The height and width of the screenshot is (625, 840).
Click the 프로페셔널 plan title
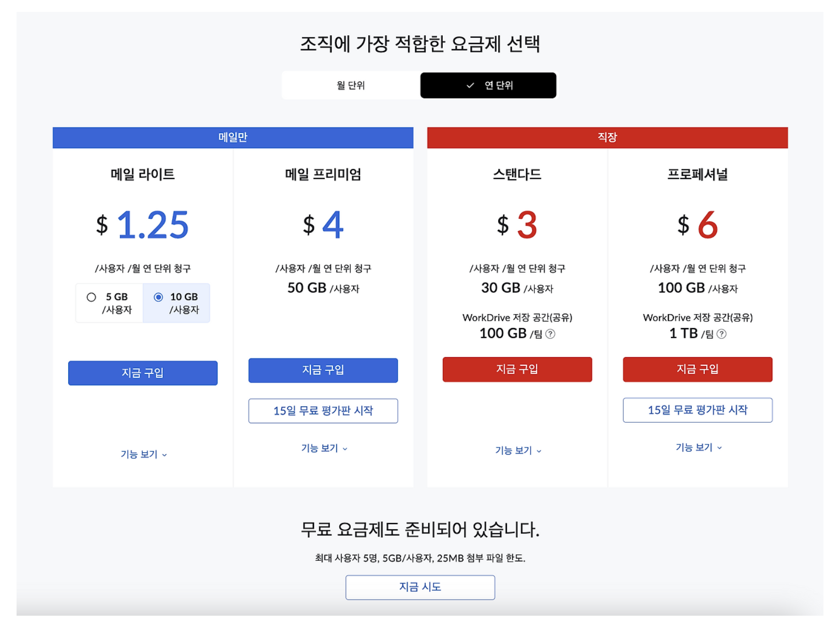point(698,174)
